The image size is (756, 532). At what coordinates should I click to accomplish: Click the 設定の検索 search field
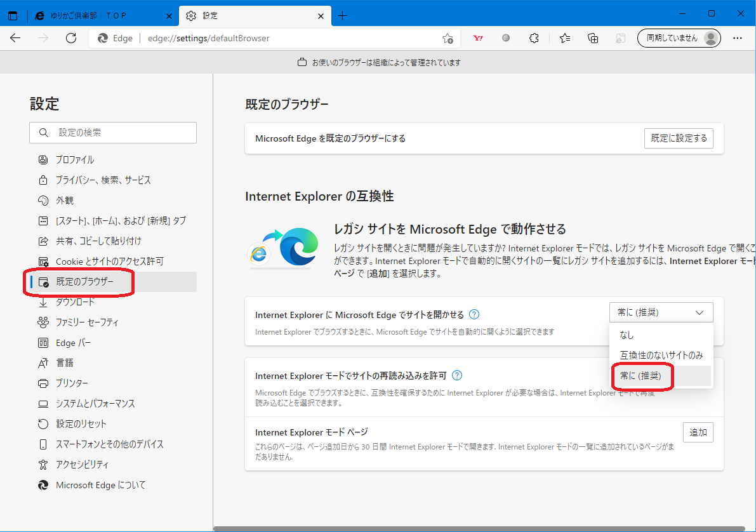113,133
